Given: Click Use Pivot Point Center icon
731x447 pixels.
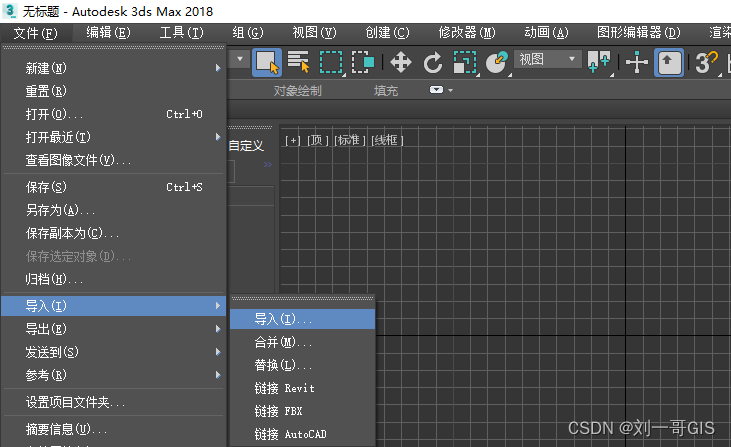Looking at the screenshot, I should [599, 62].
